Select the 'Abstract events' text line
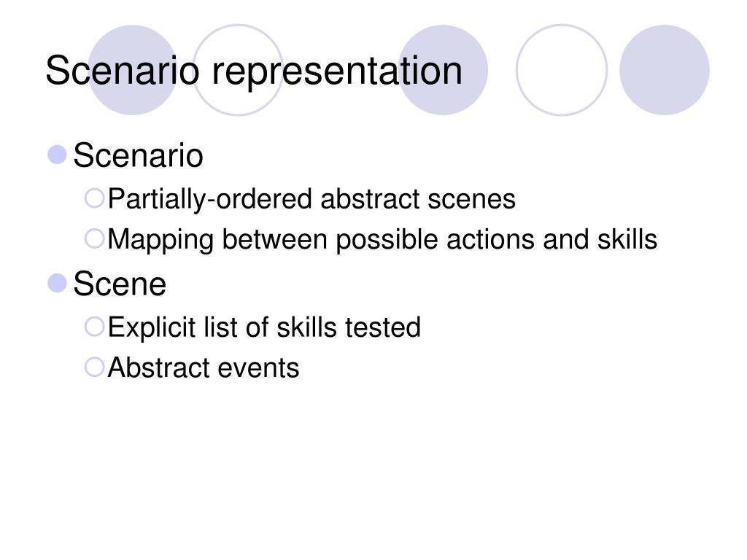Image resolution: width=747 pixels, height=560 pixels. (204, 368)
